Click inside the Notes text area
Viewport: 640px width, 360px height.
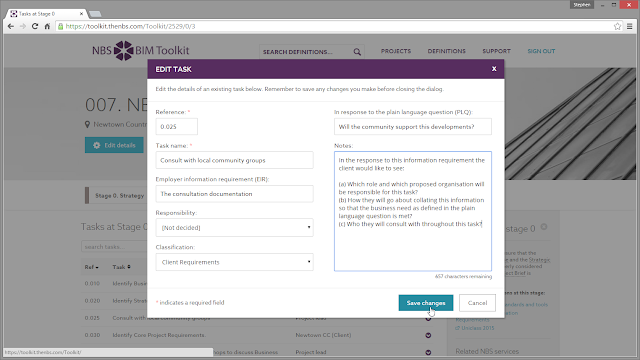tap(413, 211)
